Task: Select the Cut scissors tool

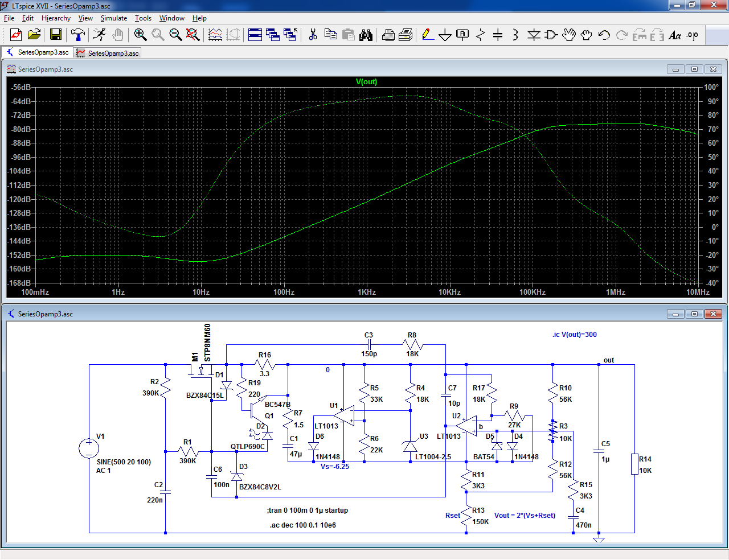Action: click(x=313, y=35)
